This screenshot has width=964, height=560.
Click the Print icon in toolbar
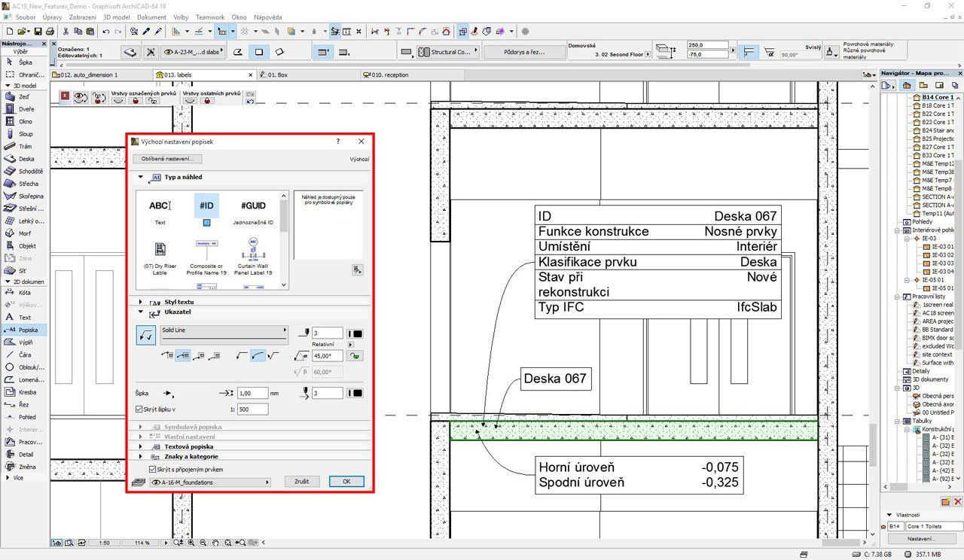click(x=50, y=32)
